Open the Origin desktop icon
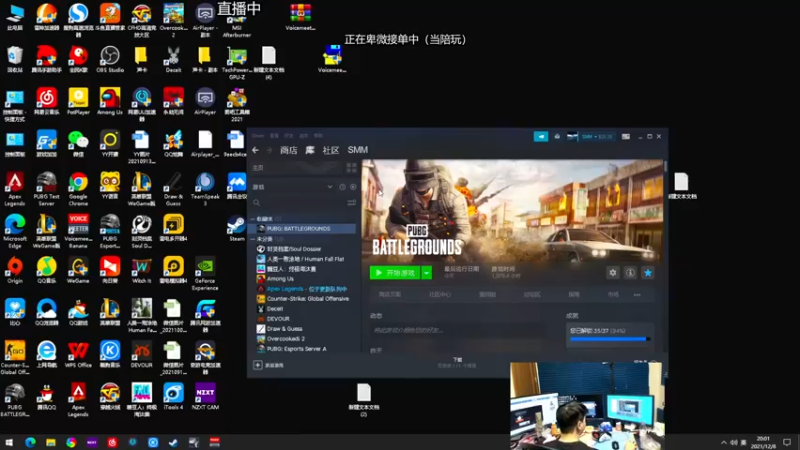 [15, 270]
